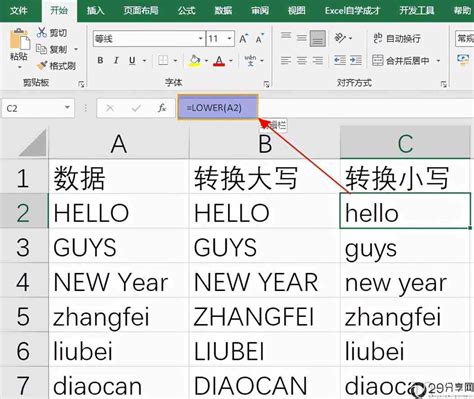Increase font size with large A

pyautogui.click(x=244, y=39)
